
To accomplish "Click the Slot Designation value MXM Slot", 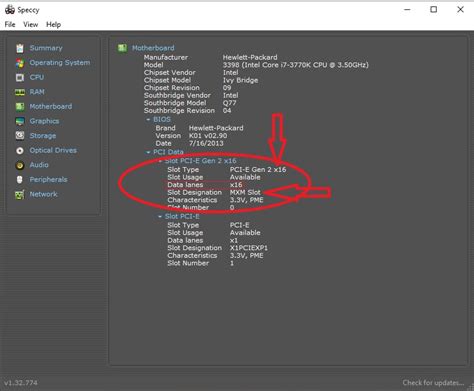I will tap(245, 192).
